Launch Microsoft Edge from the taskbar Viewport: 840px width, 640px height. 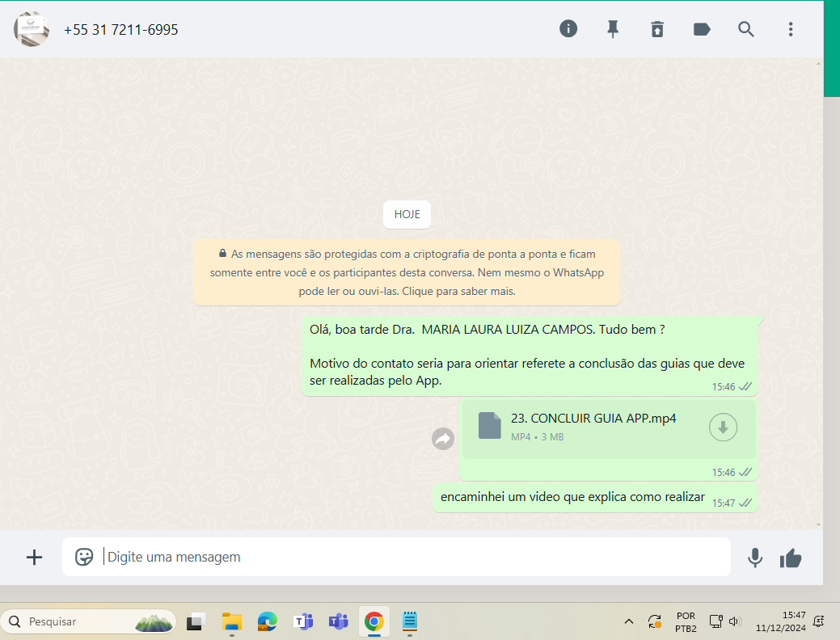[268, 621]
